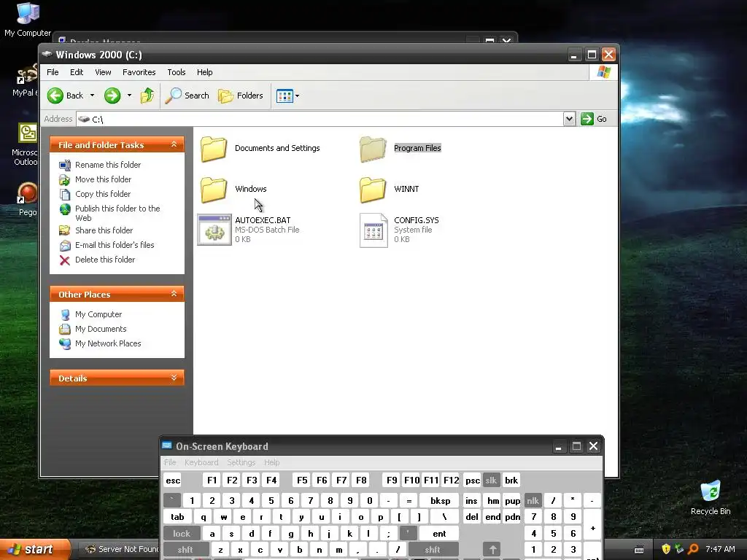
Task: Select the CONFIG.SYS file icon
Action: 373,230
